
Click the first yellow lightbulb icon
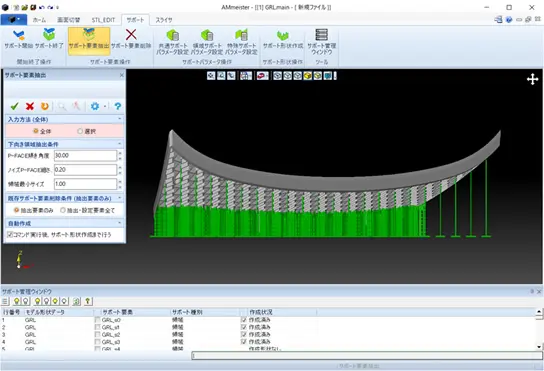(x=16, y=301)
